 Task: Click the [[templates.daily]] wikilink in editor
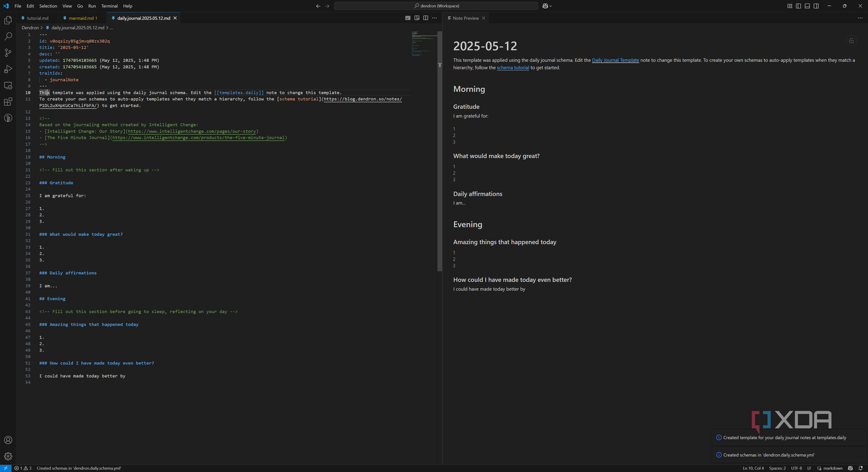click(x=239, y=93)
